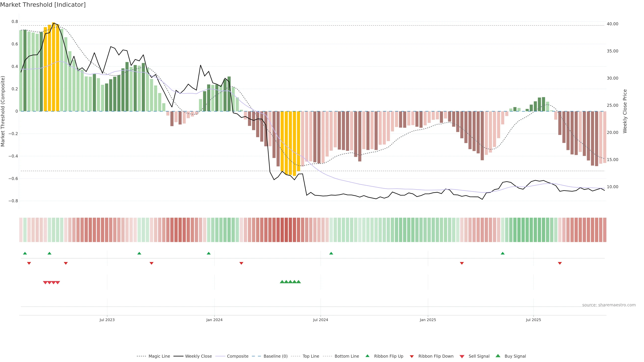Click the Market Threshold [Indicator] chart title

click(x=43, y=5)
